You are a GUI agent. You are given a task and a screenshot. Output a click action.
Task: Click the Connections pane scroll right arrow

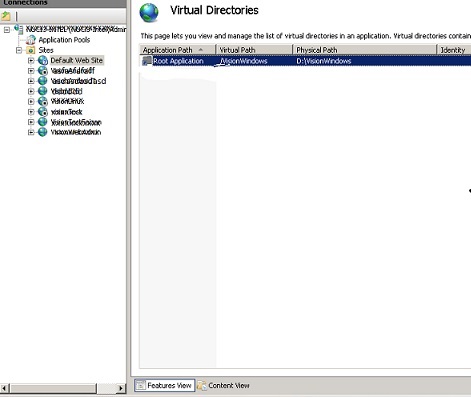click(121, 388)
